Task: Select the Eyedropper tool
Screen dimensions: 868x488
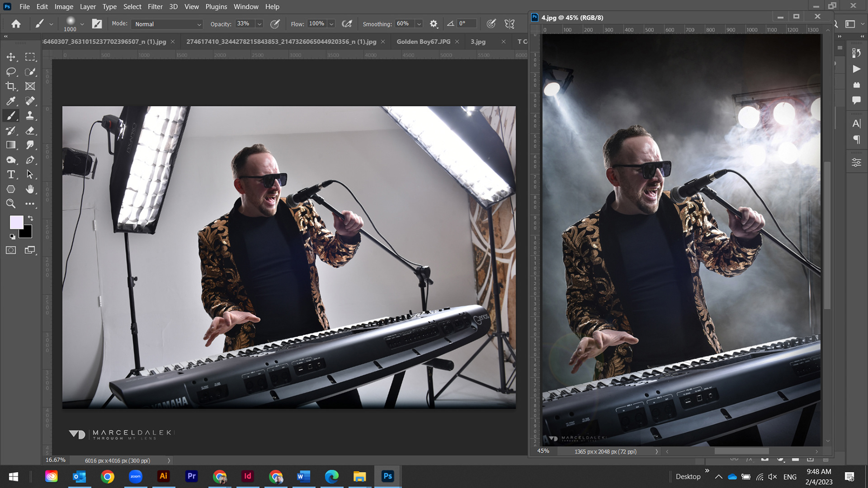Action: (11, 101)
